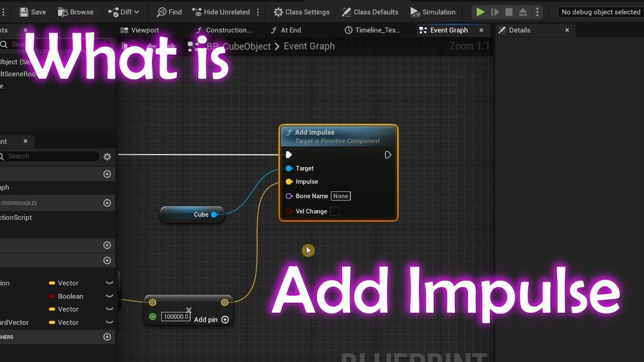Close the Event Graph tab

point(481,30)
